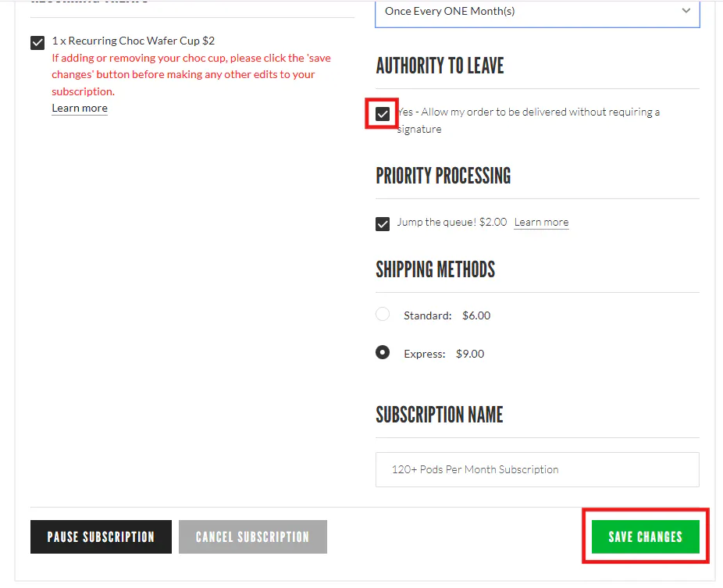Click the PRIORITY PROCESSING heading
The width and height of the screenshot is (723, 588).
(x=443, y=176)
